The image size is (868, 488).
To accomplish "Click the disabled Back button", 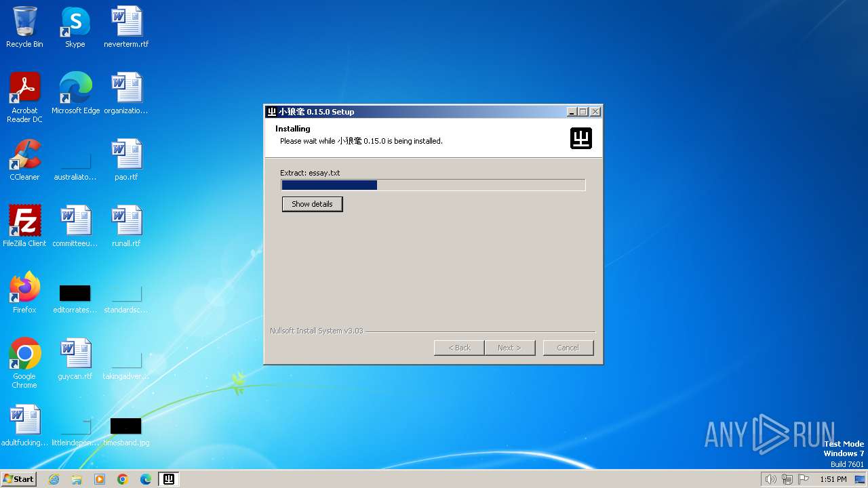I will (x=459, y=348).
